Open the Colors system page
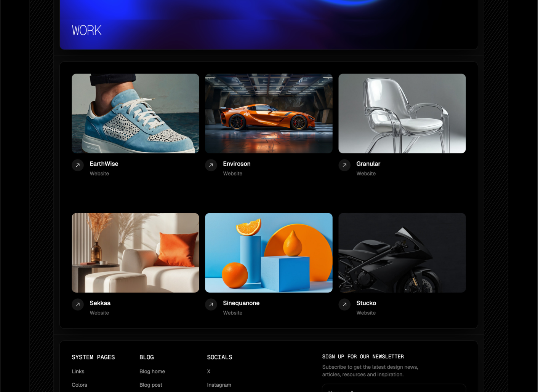 click(x=79, y=385)
